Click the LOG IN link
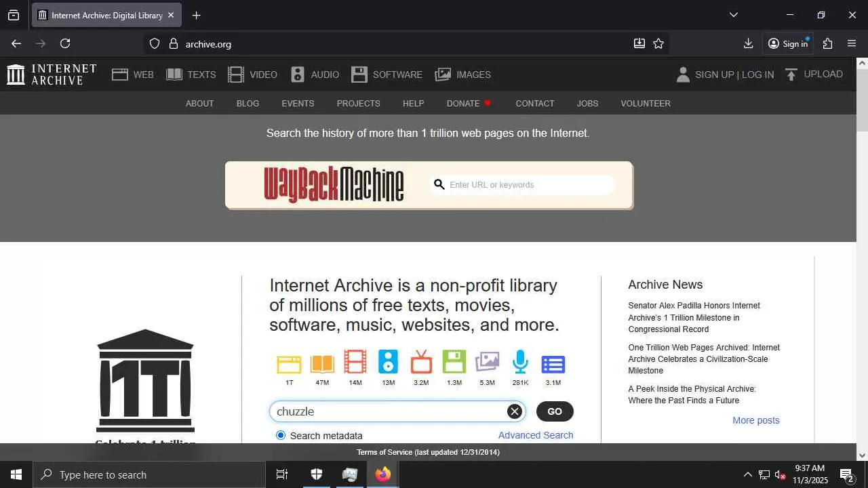 [757, 75]
